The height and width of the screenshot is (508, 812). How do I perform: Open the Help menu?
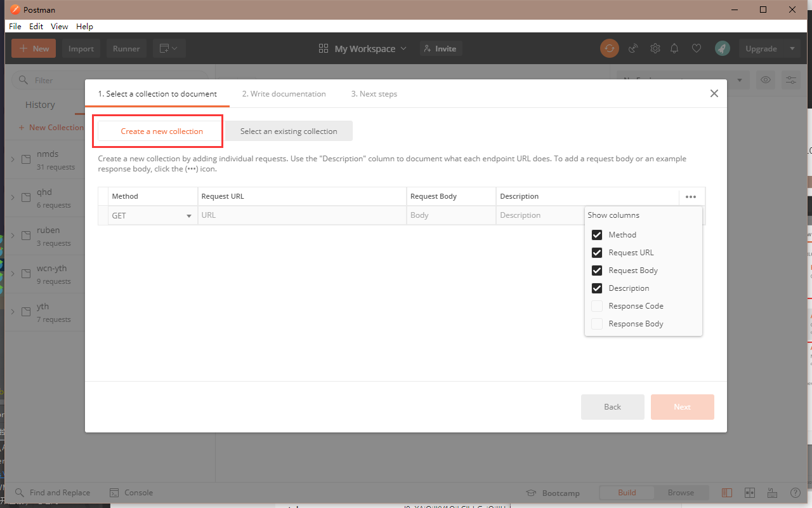pos(84,27)
